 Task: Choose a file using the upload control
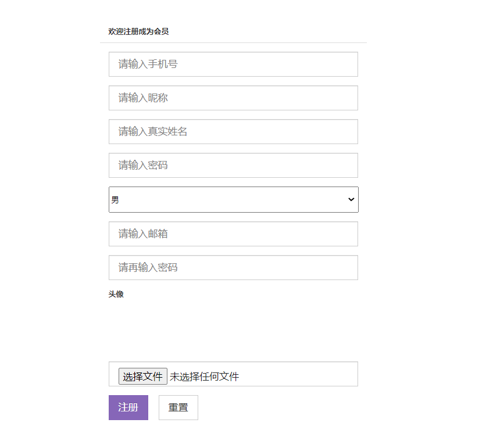click(142, 375)
